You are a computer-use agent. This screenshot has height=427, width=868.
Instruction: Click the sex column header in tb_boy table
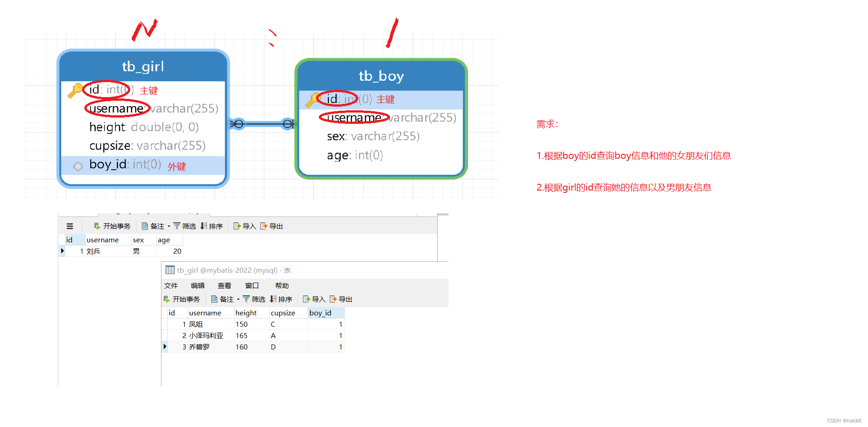pos(144,240)
